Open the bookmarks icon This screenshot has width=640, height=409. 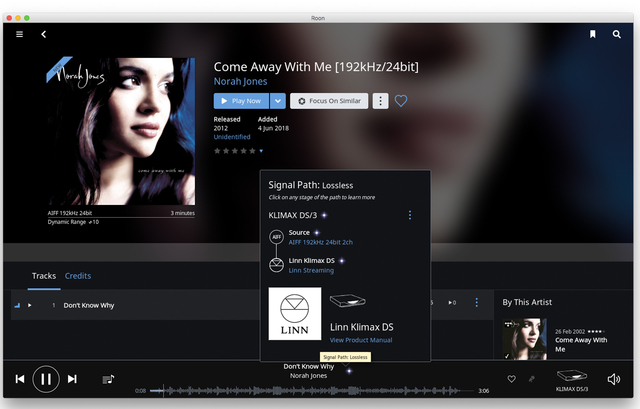[592, 34]
